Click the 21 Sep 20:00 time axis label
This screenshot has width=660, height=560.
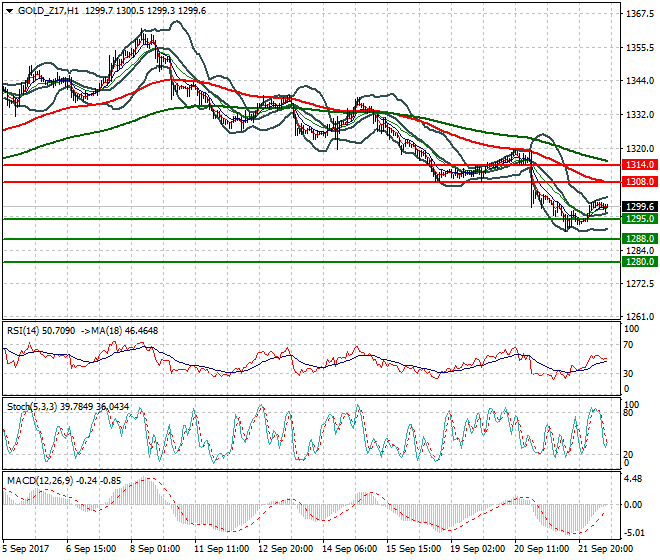tap(606, 549)
